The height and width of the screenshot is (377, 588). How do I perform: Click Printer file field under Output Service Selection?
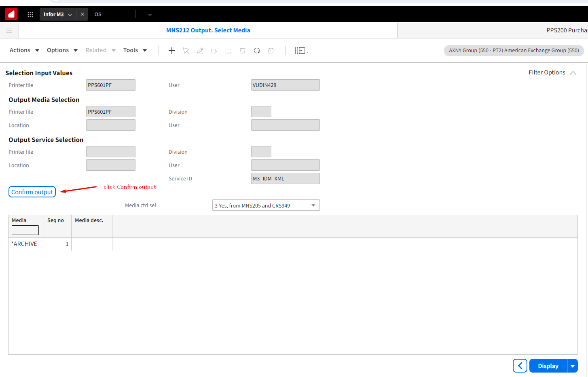[111, 152]
